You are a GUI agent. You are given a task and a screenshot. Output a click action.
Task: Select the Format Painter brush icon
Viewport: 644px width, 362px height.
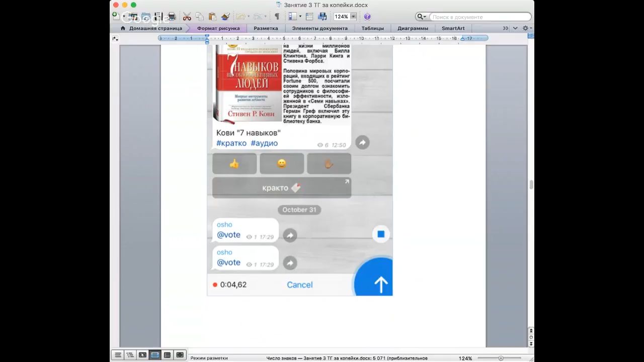(x=225, y=17)
